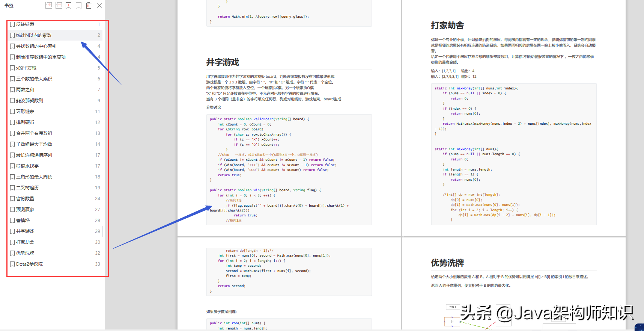644x331 pixels.
Task: Open the 斐波那契数列 bookmark
Action: coord(56,101)
